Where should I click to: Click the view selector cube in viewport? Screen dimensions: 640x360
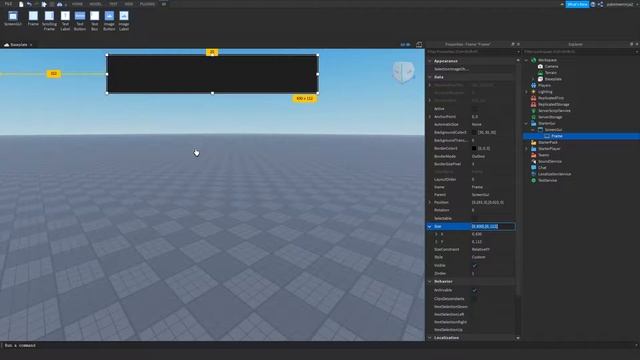(x=403, y=72)
